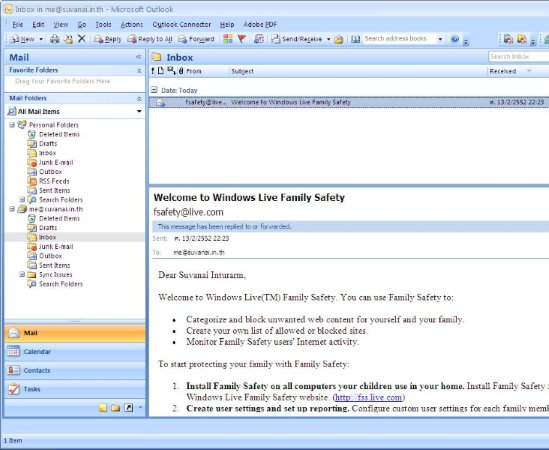549x450 pixels.
Task: Switch to the Mail navigation button
Action: click(x=75, y=333)
